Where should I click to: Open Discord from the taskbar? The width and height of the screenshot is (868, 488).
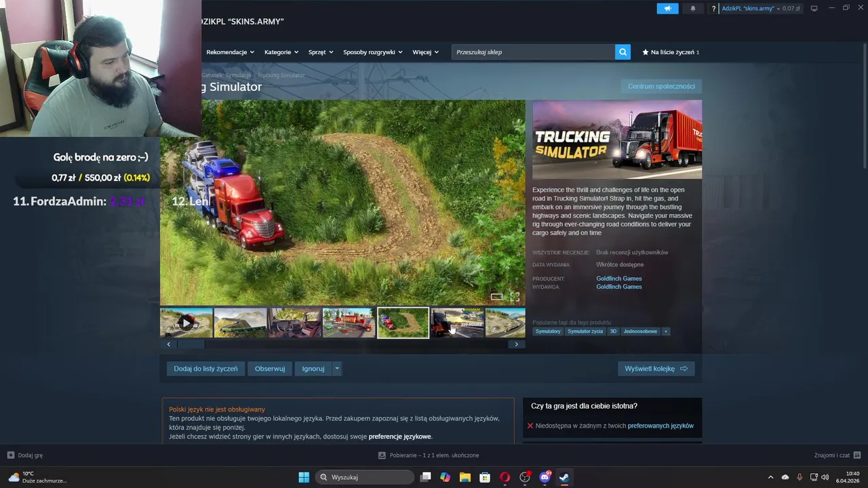545,477
